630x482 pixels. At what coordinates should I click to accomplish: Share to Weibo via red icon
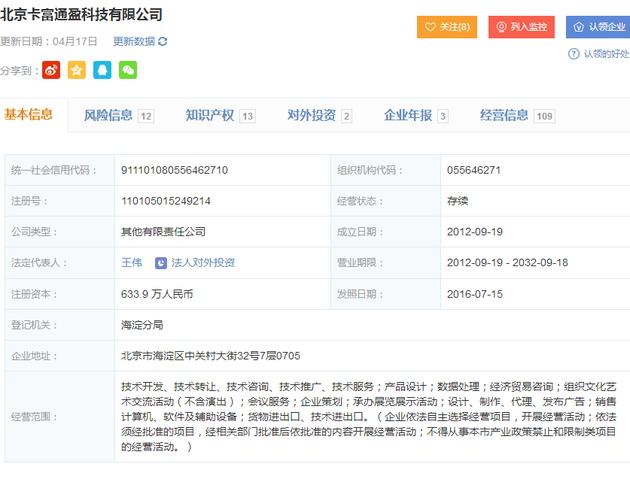coord(51,70)
